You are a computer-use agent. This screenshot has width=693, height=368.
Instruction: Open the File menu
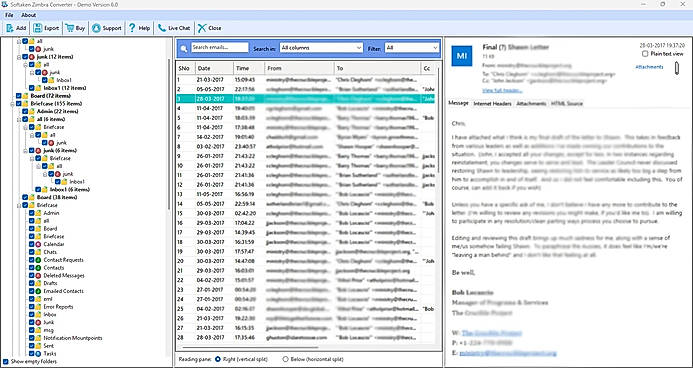[9, 15]
